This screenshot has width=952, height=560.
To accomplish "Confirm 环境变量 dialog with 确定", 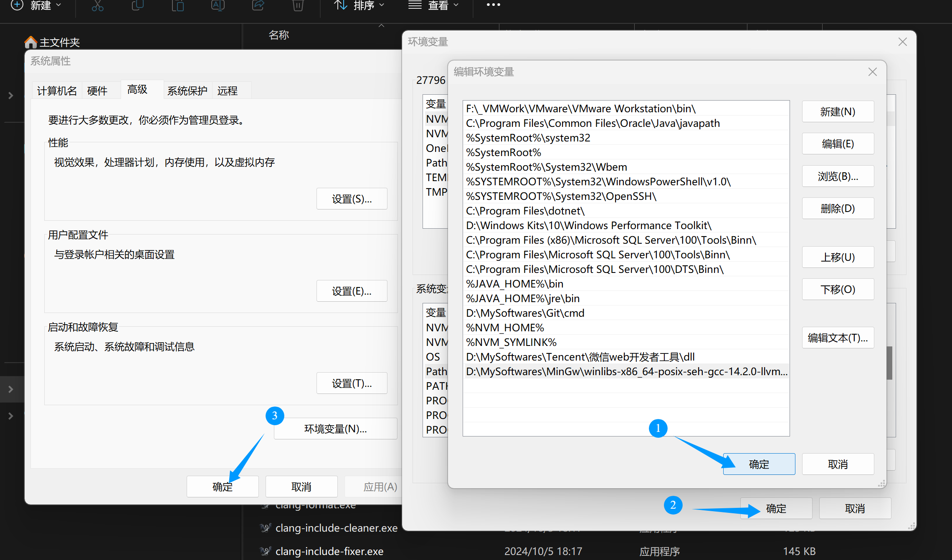I will point(776,508).
